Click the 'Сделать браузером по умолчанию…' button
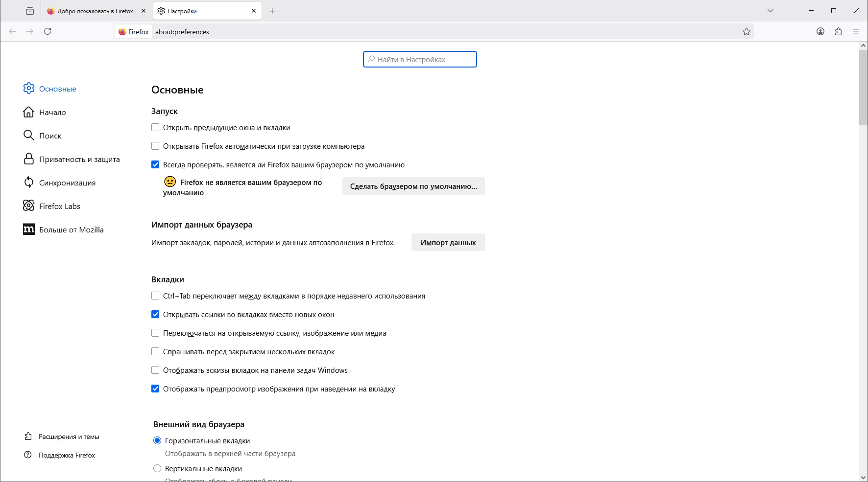This screenshot has width=868, height=482. click(x=413, y=186)
